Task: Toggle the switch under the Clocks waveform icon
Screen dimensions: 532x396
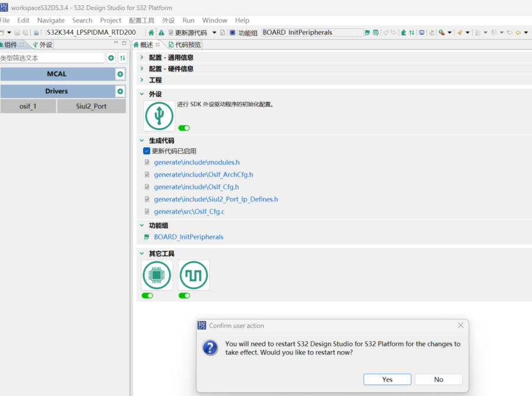Action: (x=184, y=296)
